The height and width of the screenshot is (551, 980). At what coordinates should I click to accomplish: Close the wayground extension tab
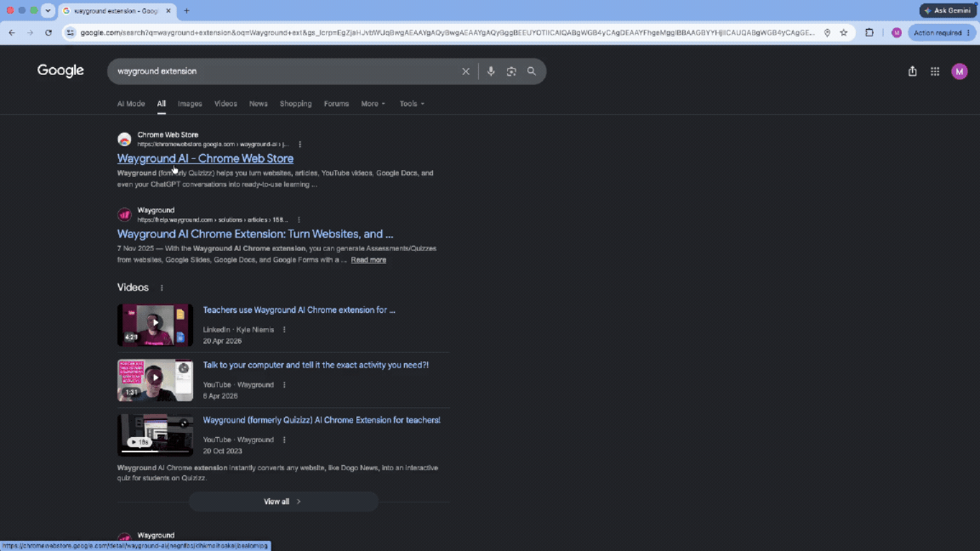click(168, 10)
